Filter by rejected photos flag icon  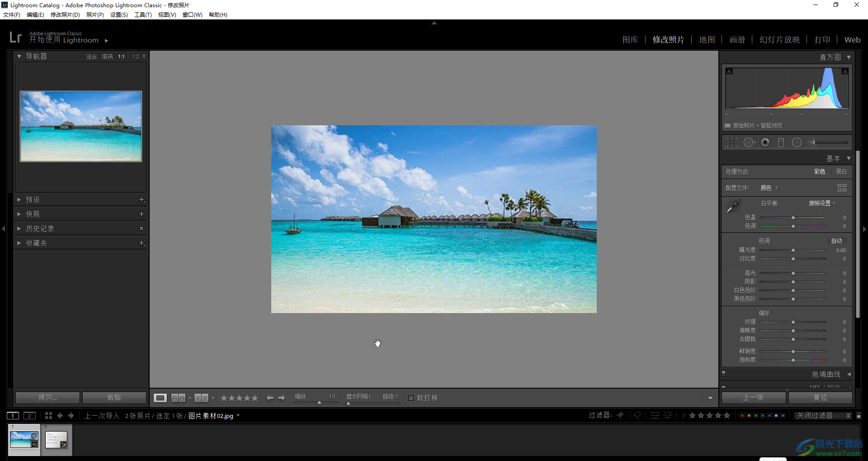coord(637,415)
